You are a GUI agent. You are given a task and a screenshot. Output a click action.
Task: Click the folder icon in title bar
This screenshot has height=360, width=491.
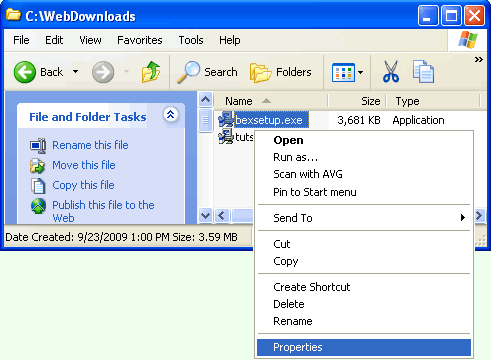coord(13,15)
